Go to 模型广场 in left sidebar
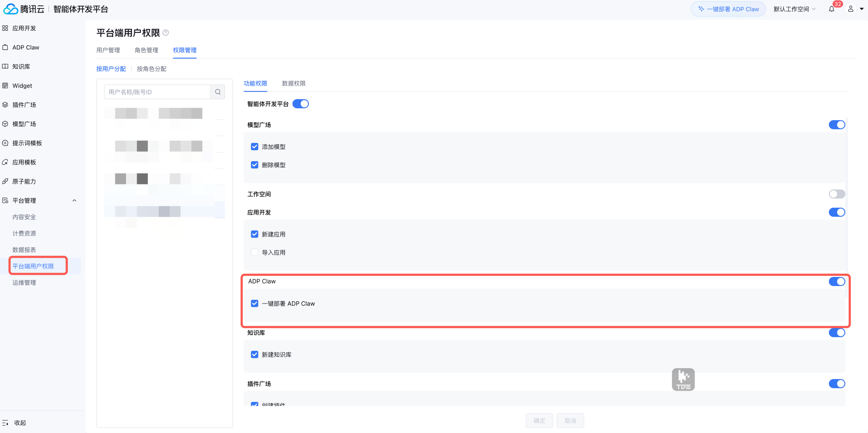The image size is (868, 433). pos(24,124)
